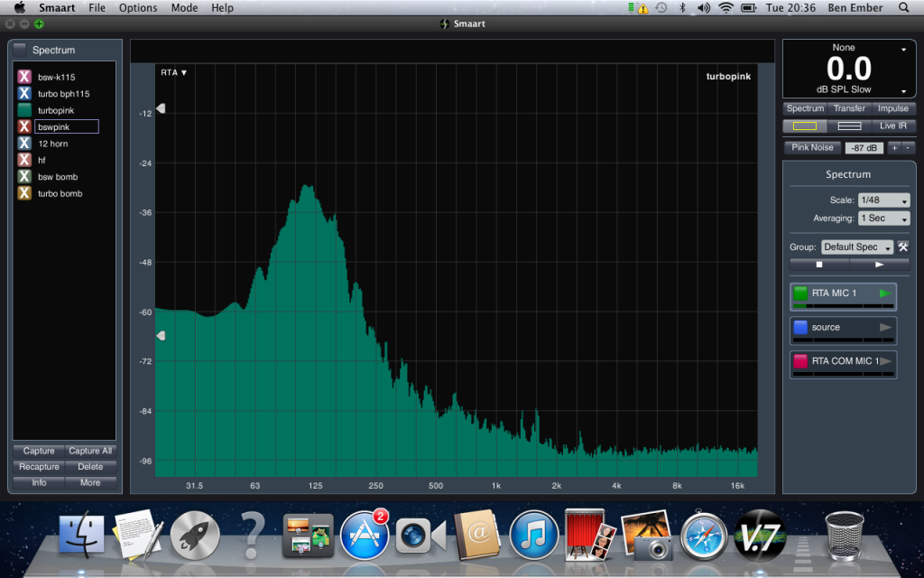Open the Options menu
Screen dimensions: 924x578
point(138,8)
